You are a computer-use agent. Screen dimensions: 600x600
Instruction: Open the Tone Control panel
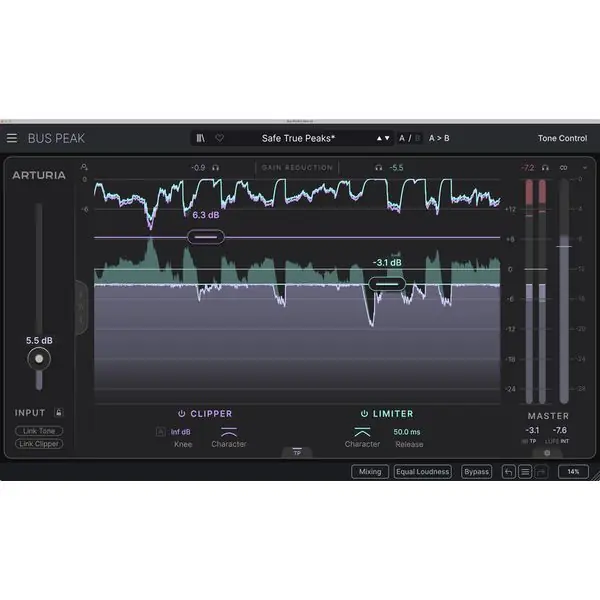[x=562, y=138]
